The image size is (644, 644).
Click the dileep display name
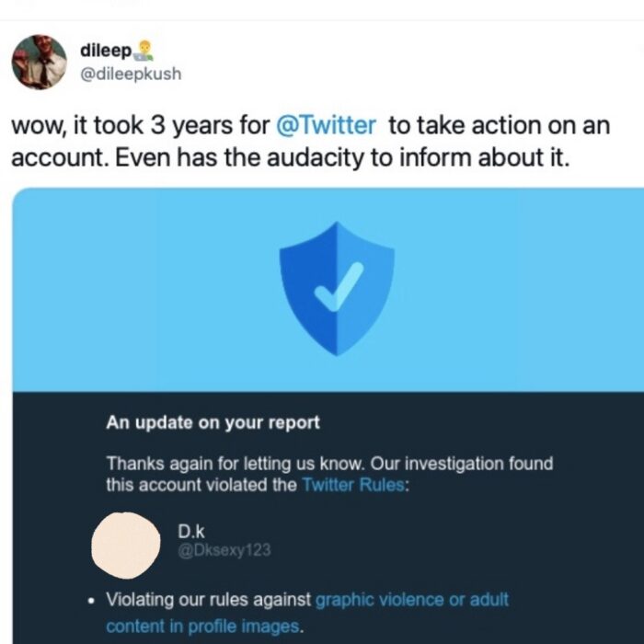pos(106,51)
